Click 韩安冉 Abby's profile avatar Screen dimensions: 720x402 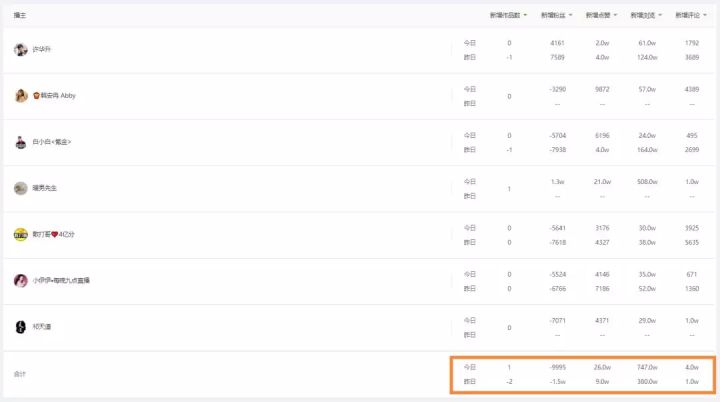[x=21, y=96]
